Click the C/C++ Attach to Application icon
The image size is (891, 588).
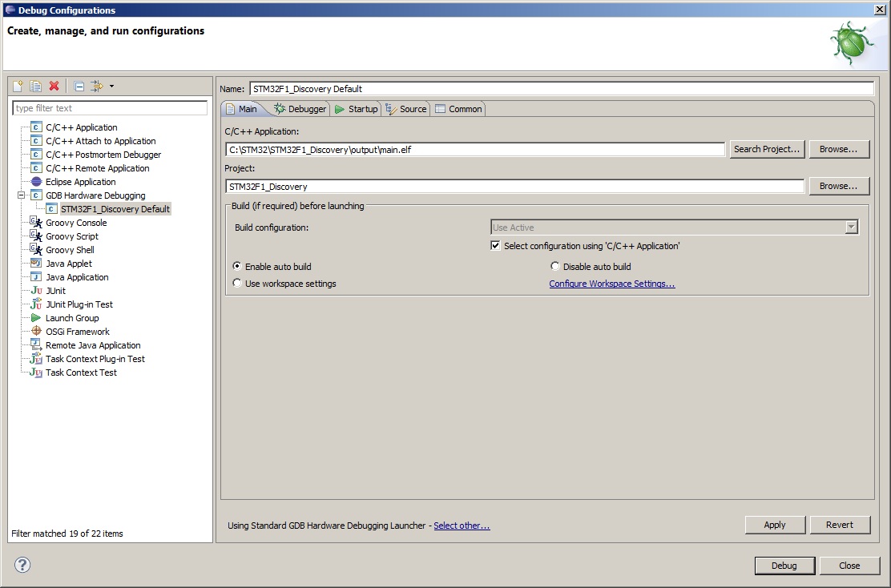click(x=36, y=141)
